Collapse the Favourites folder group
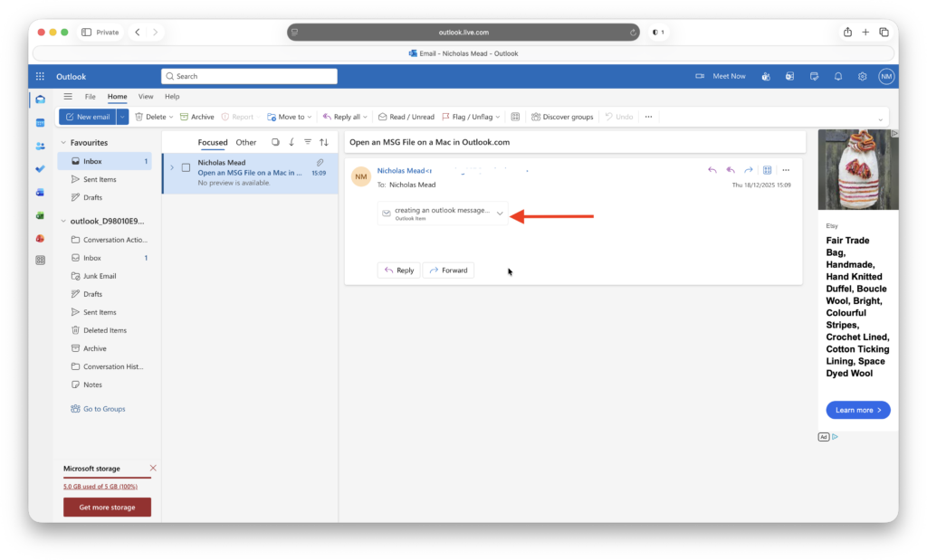 click(63, 142)
